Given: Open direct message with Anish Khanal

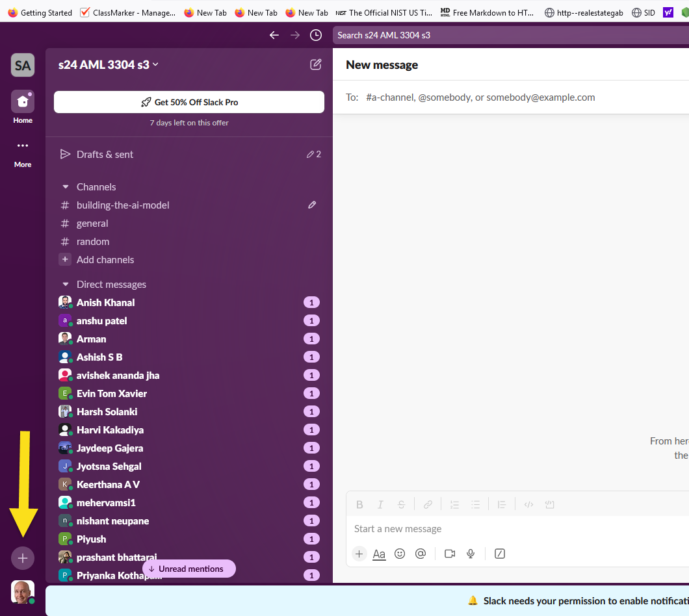Looking at the screenshot, I should (x=189, y=302).
